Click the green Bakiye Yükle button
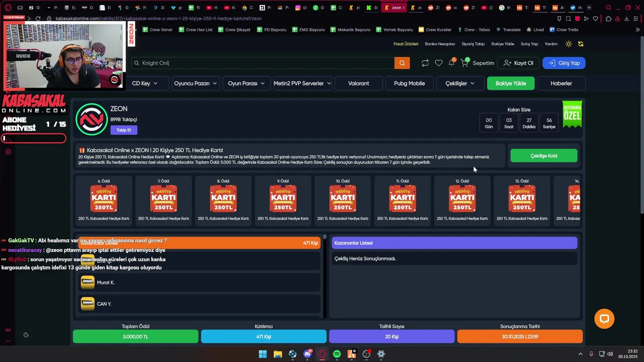The width and height of the screenshot is (644, 362). pyautogui.click(x=511, y=83)
